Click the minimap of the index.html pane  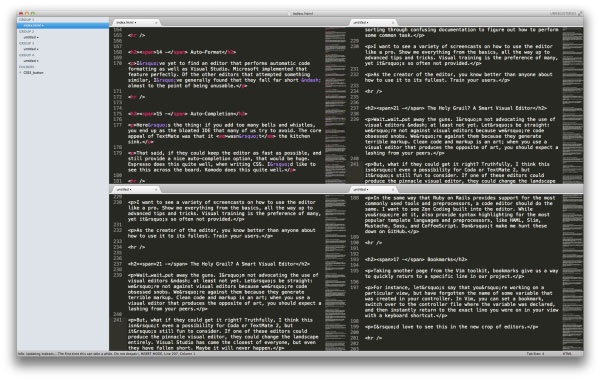(335, 105)
